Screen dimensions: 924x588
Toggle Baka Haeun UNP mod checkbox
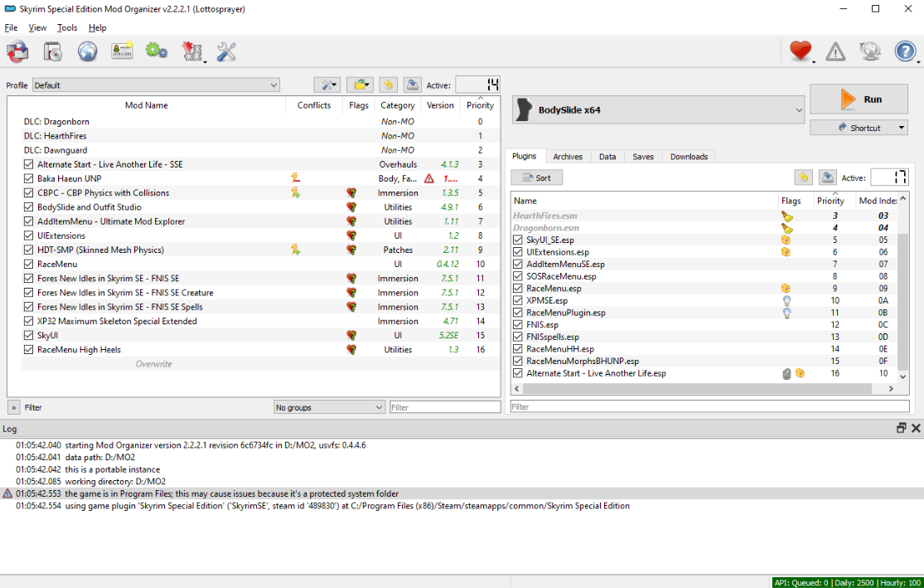click(x=28, y=178)
